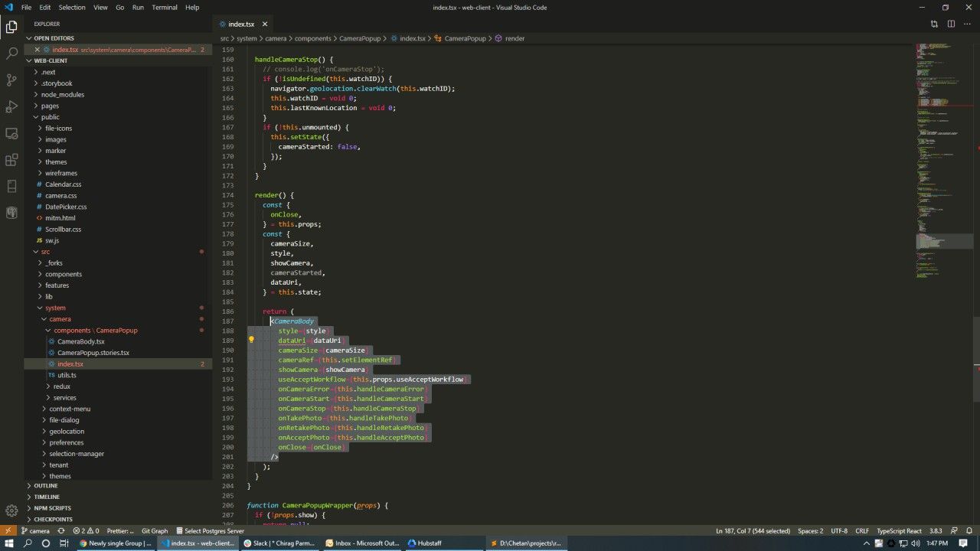Click the Split Editor Right icon
The width and height of the screenshot is (980, 551).
click(951, 24)
